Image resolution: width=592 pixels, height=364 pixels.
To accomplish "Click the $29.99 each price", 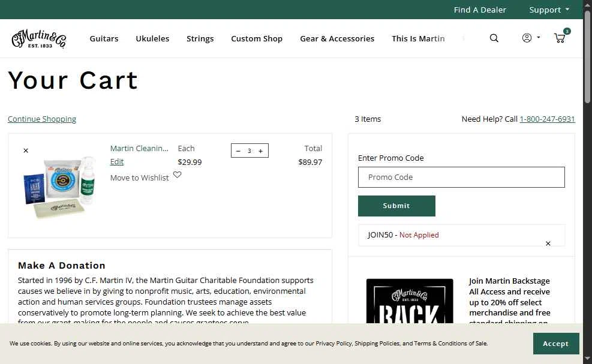I will 190,162.
